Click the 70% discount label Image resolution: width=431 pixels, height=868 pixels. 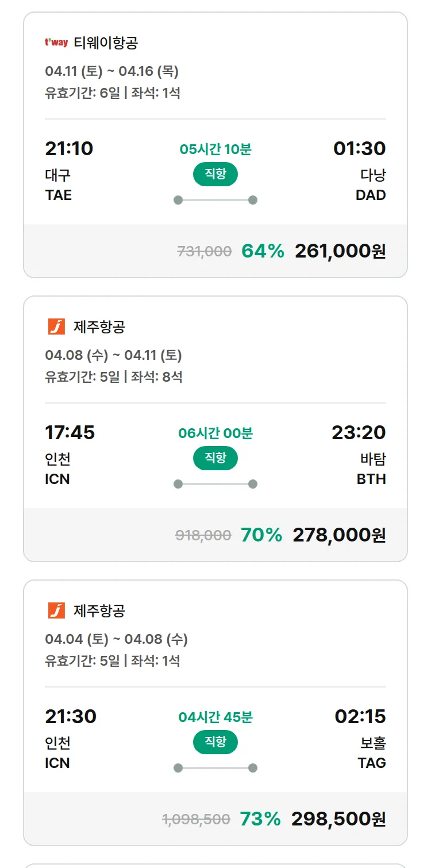(261, 535)
